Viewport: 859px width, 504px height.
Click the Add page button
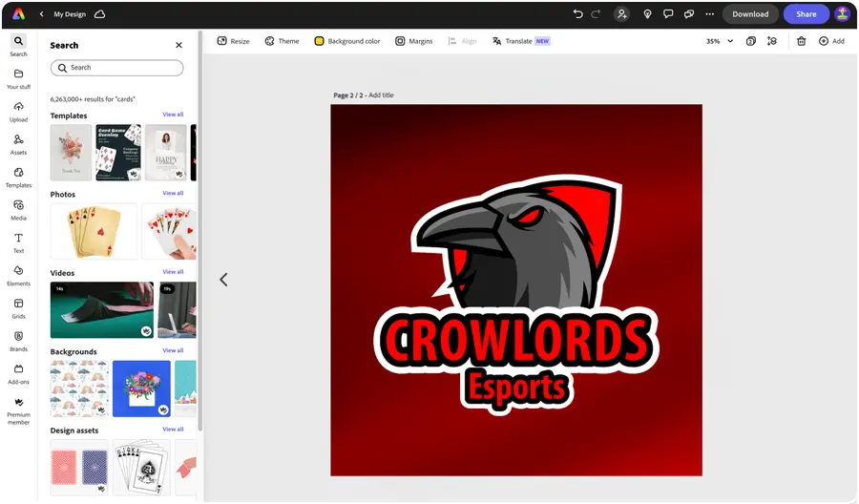tap(831, 41)
